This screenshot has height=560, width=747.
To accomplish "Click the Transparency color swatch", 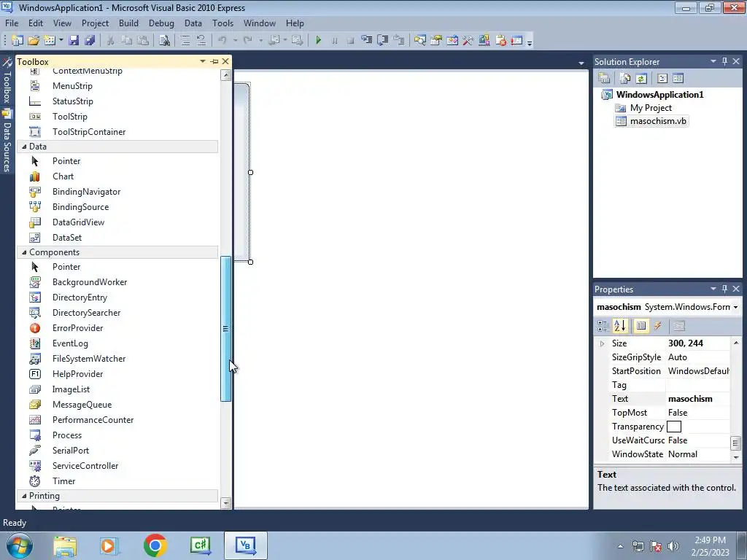I will click(674, 426).
